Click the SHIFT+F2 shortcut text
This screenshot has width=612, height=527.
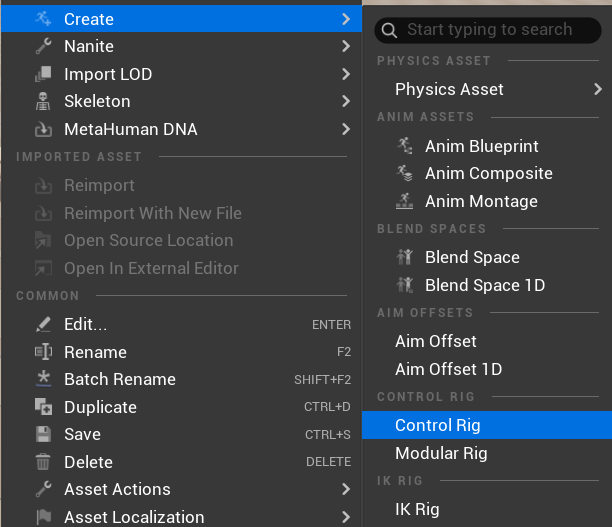[322, 379]
